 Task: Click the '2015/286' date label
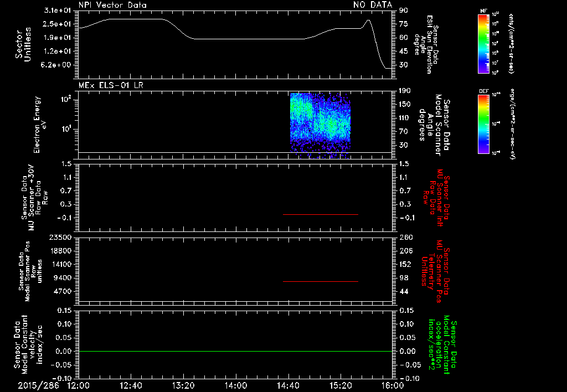38,385
